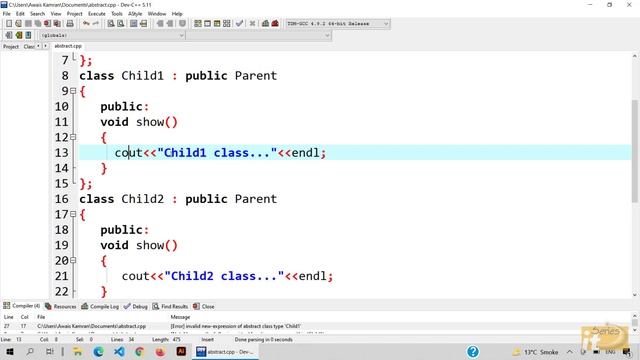Open the empty function members dropdown
640x360 pixels.
coord(259,35)
